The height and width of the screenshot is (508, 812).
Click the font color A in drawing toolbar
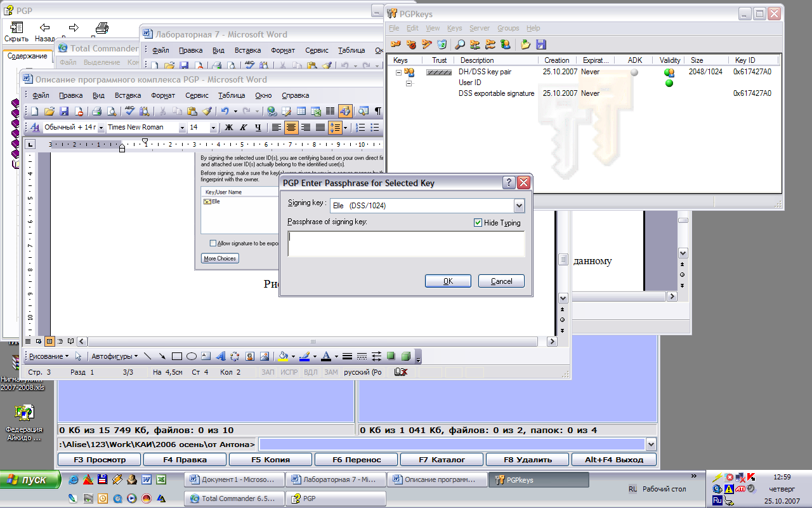point(325,356)
